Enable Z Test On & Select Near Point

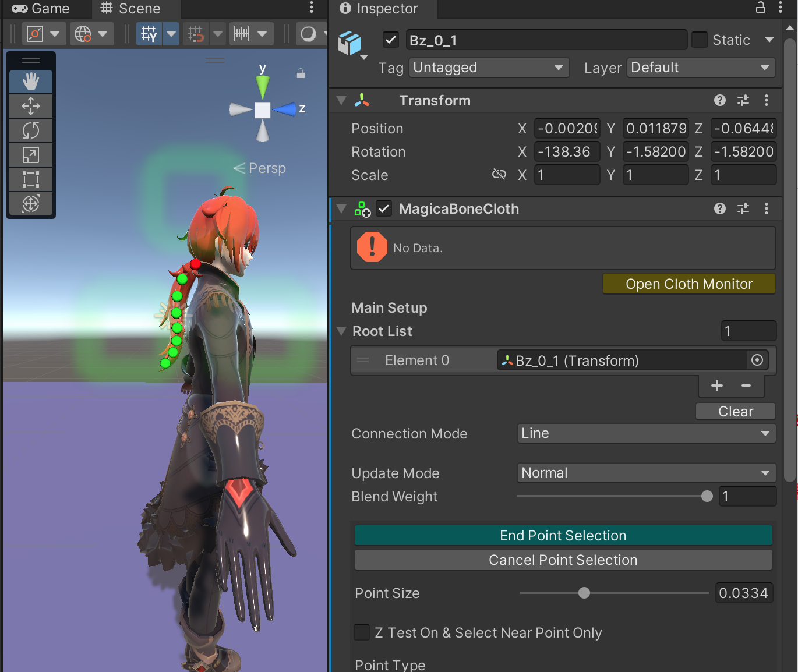(362, 632)
